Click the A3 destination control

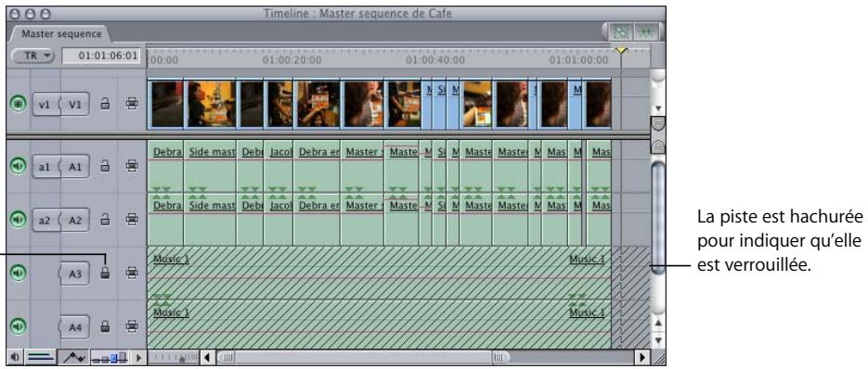(75, 274)
